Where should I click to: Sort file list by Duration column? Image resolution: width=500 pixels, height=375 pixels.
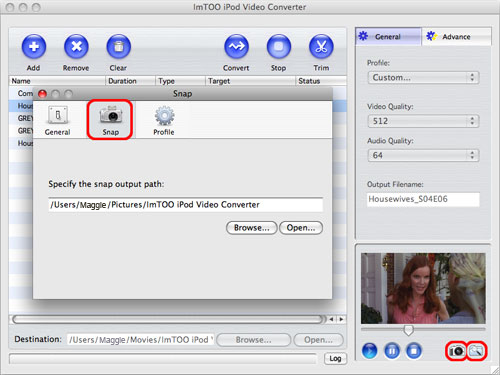point(131,81)
